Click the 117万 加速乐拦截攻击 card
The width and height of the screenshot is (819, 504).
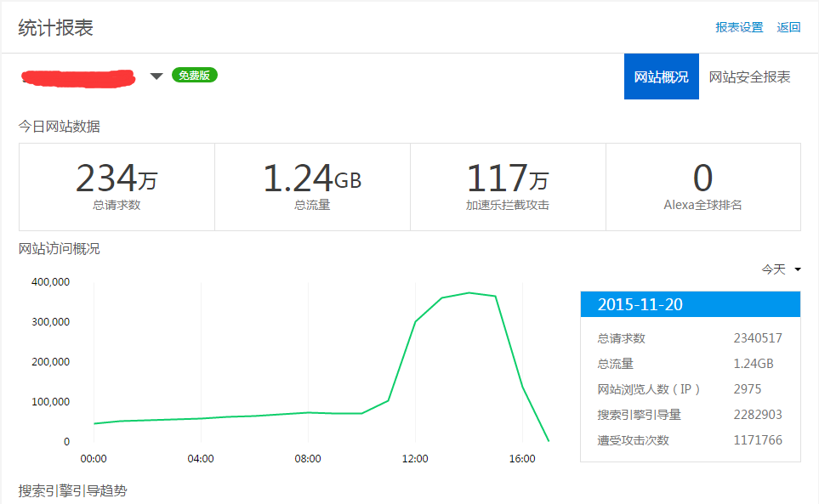508,187
